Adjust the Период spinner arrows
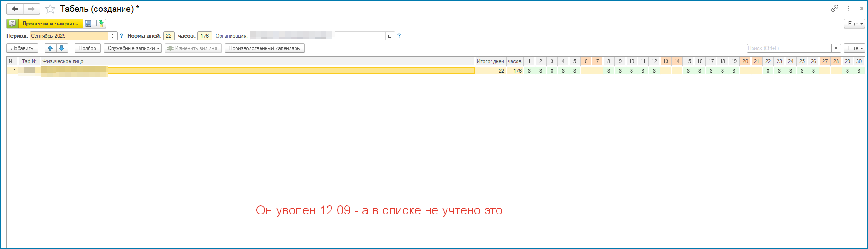This screenshot has height=249, width=868. tap(113, 36)
